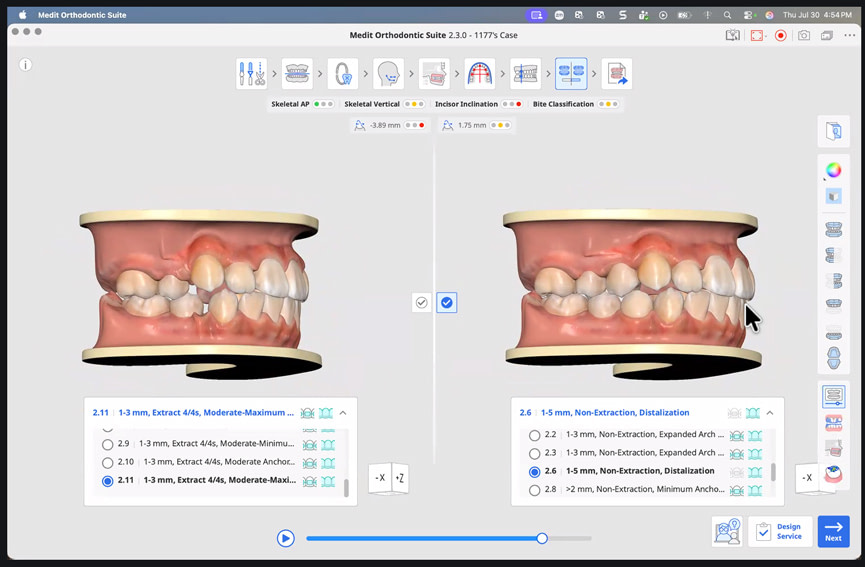Screen dimensions: 865x567
Task: Toggle the teeth with gingiva display icon
Action: 834,423
